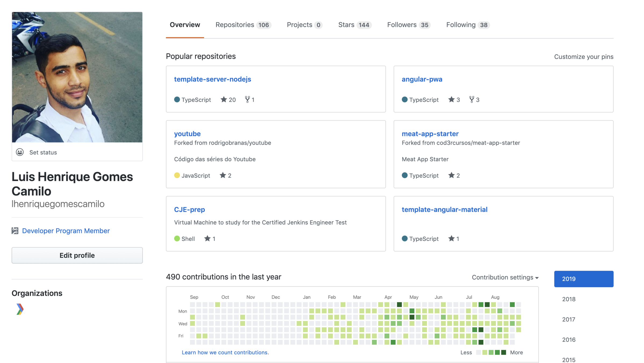Click the Developer Program Member badge icon
The image size is (644, 363).
click(x=15, y=231)
